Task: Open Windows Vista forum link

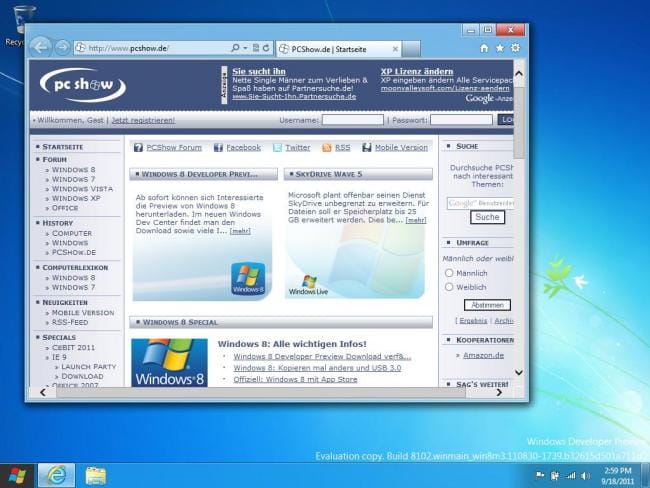Action: [x=82, y=189]
